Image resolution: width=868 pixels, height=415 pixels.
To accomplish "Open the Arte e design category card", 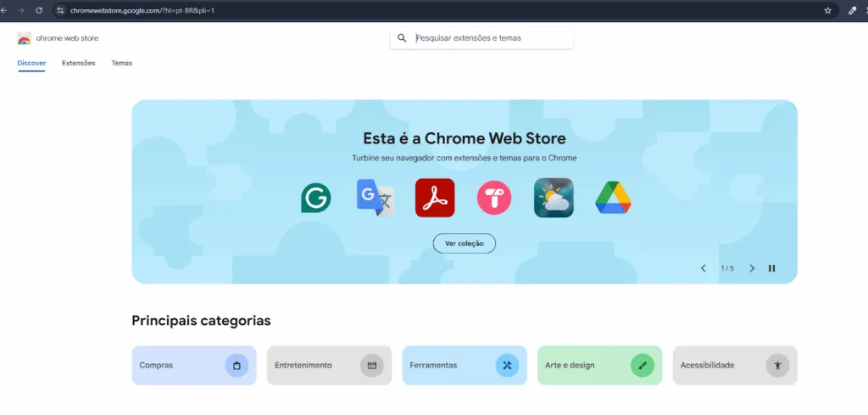I will 599,366.
